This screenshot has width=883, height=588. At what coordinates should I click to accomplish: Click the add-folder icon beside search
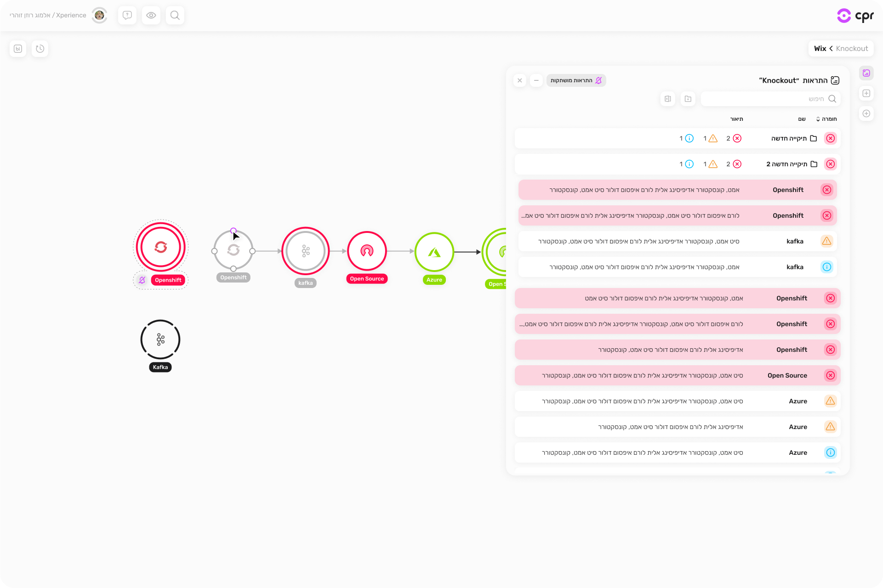688,99
